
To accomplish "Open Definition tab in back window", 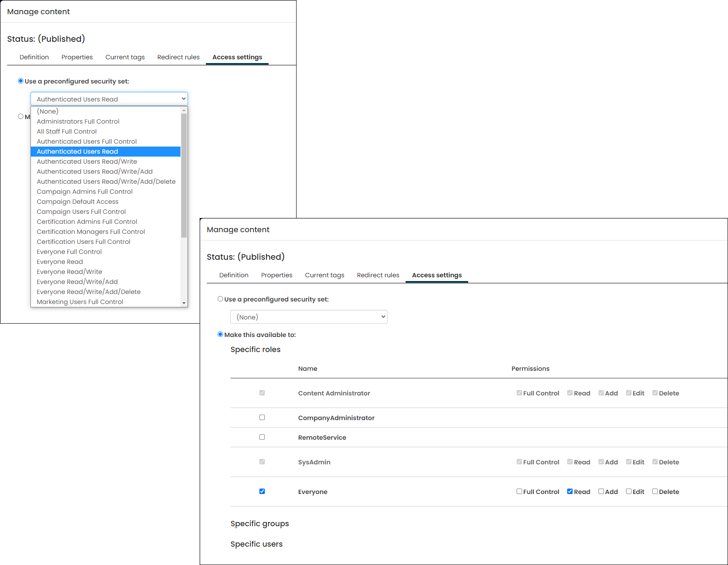I will pos(34,57).
